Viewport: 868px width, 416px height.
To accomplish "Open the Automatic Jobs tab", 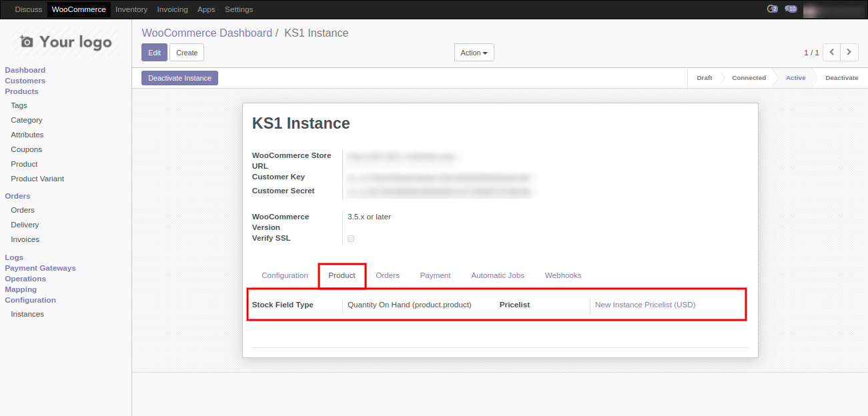I will pos(497,275).
